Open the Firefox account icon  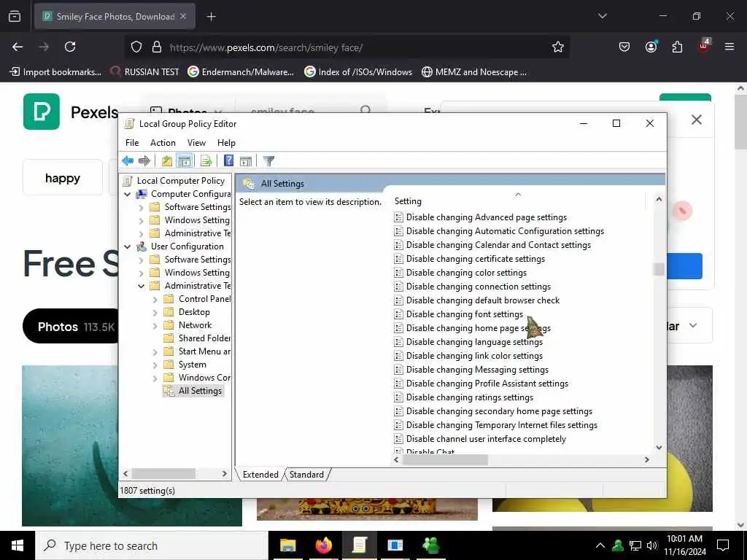[651, 47]
